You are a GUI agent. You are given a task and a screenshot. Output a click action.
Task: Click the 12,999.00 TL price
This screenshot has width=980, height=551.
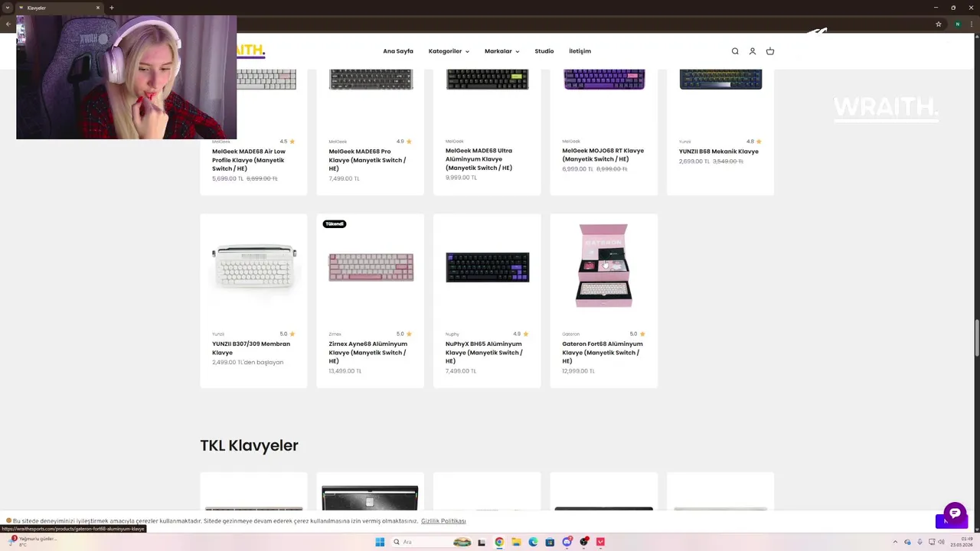(579, 371)
